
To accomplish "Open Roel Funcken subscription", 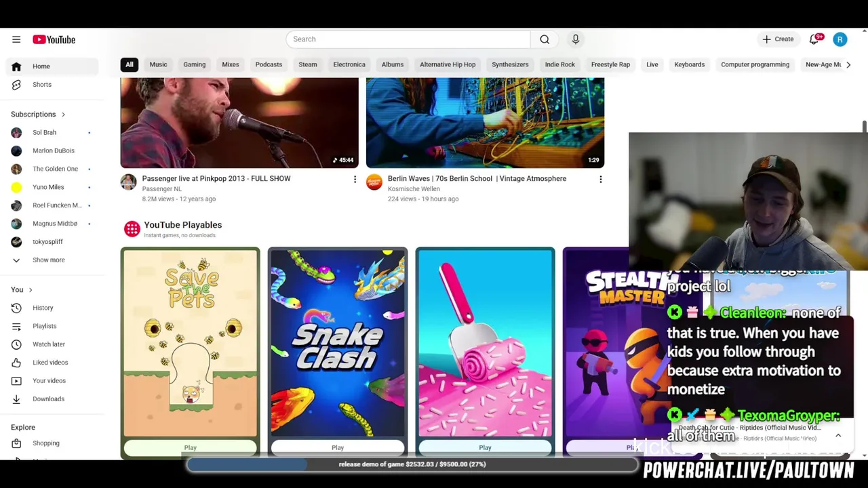I will coord(53,206).
